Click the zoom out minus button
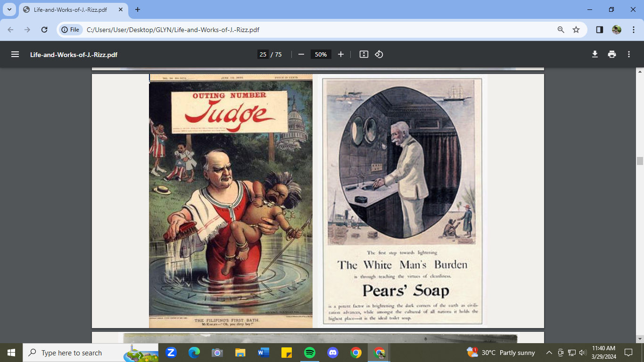The image size is (644, 362). point(301,54)
